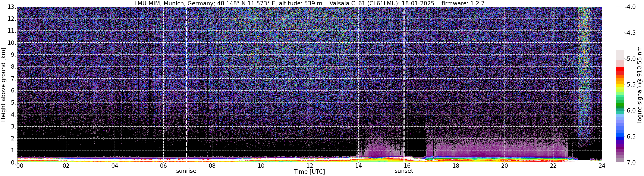Click the '5.' tick on the height axis
The height and width of the screenshot is (176, 644).
[13, 103]
